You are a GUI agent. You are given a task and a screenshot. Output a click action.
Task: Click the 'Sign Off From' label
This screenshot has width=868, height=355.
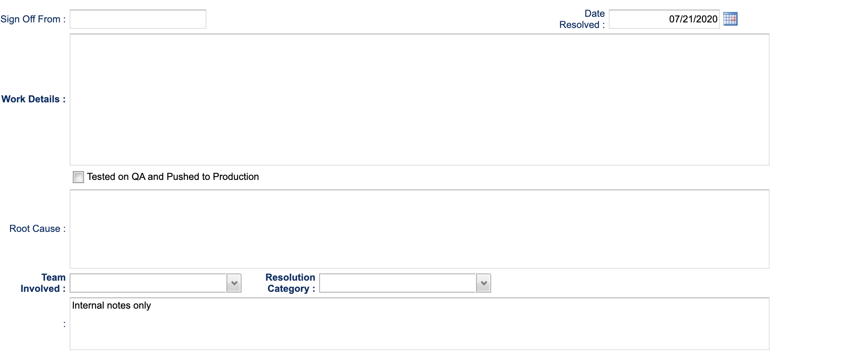[x=33, y=19]
